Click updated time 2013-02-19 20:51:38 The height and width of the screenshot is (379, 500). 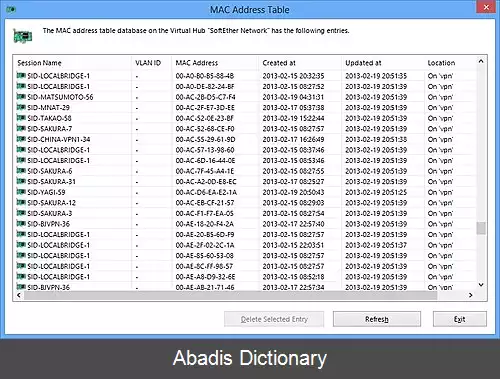coord(376,139)
